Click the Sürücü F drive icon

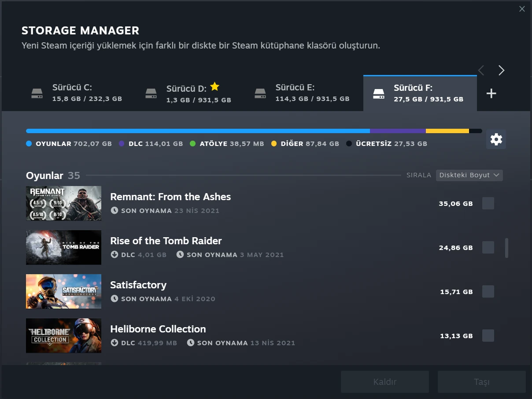(379, 93)
